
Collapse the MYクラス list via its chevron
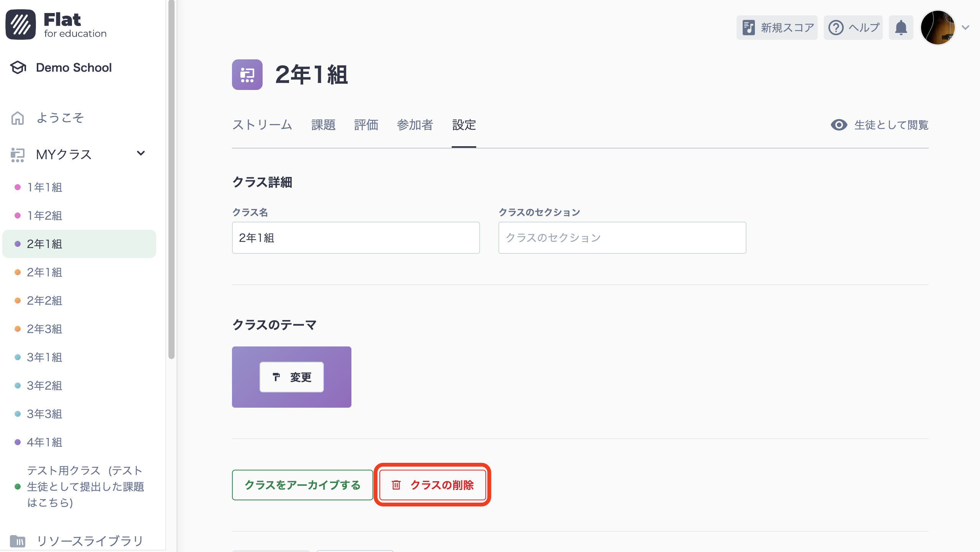(140, 153)
